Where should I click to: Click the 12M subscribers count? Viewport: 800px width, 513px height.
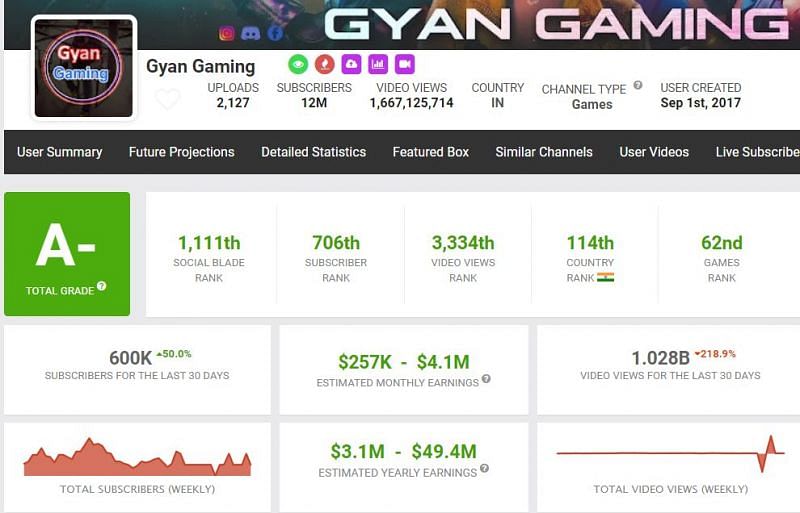[314, 103]
